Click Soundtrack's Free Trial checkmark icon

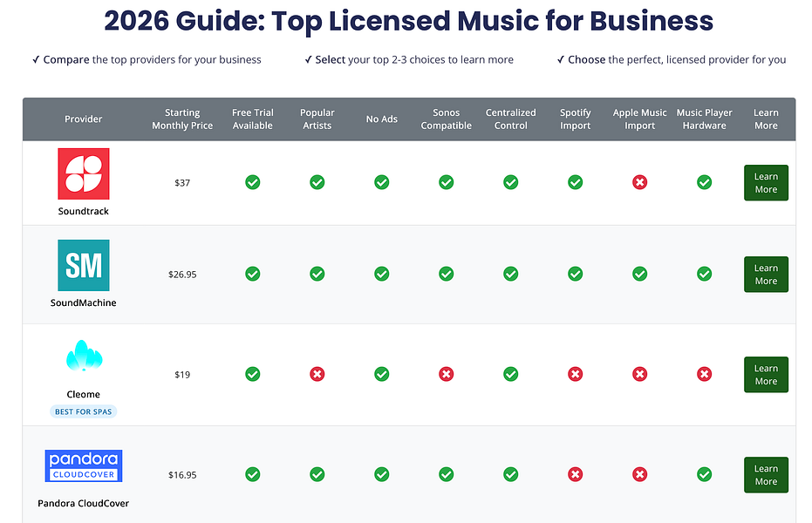tap(253, 182)
